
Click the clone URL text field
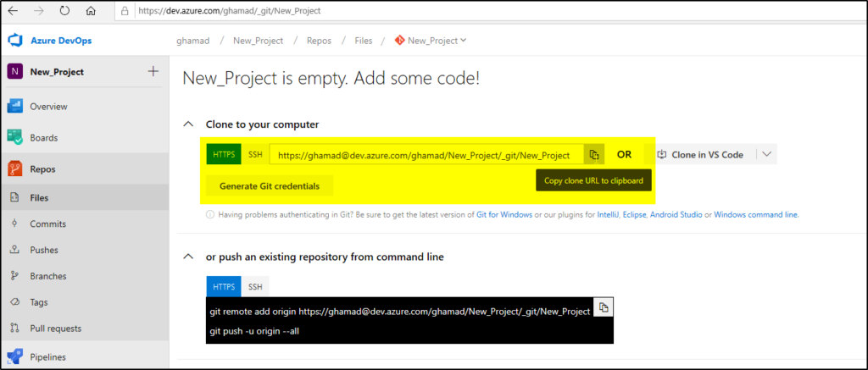point(426,155)
